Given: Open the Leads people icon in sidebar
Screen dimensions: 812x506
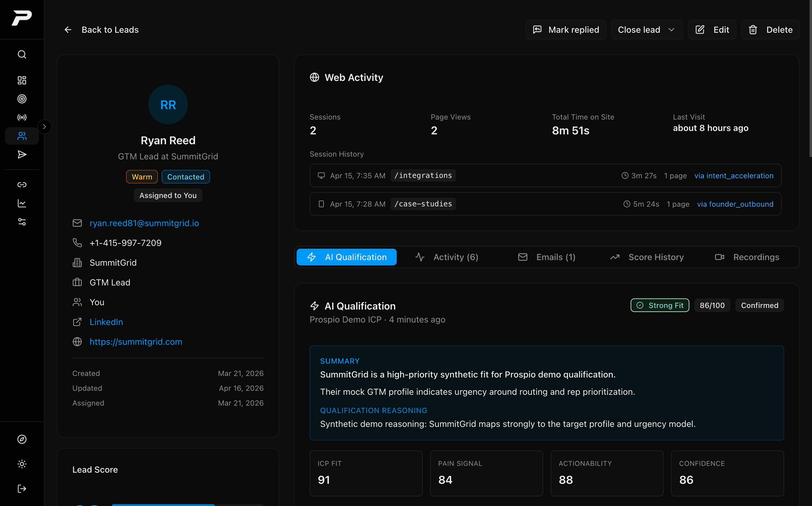Looking at the screenshot, I should click(x=22, y=136).
